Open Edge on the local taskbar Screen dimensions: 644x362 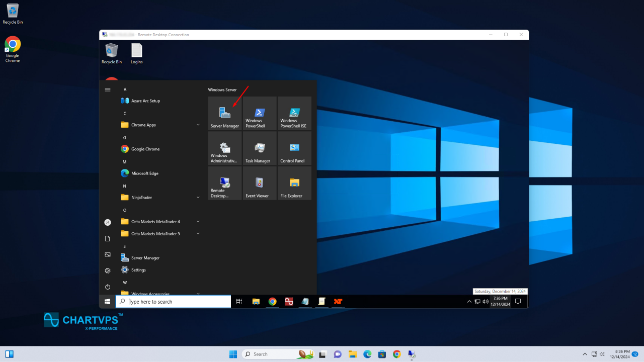coord(367,354)
